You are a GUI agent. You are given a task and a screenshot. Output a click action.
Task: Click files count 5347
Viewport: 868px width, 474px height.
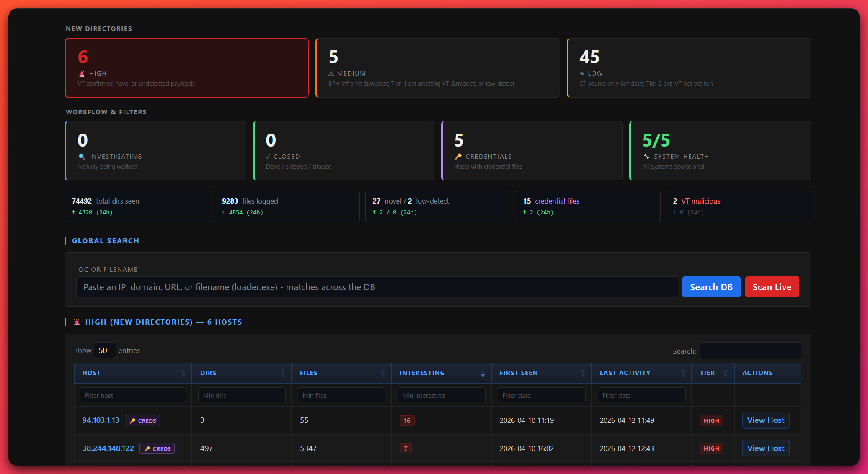[x=308, y=448]
